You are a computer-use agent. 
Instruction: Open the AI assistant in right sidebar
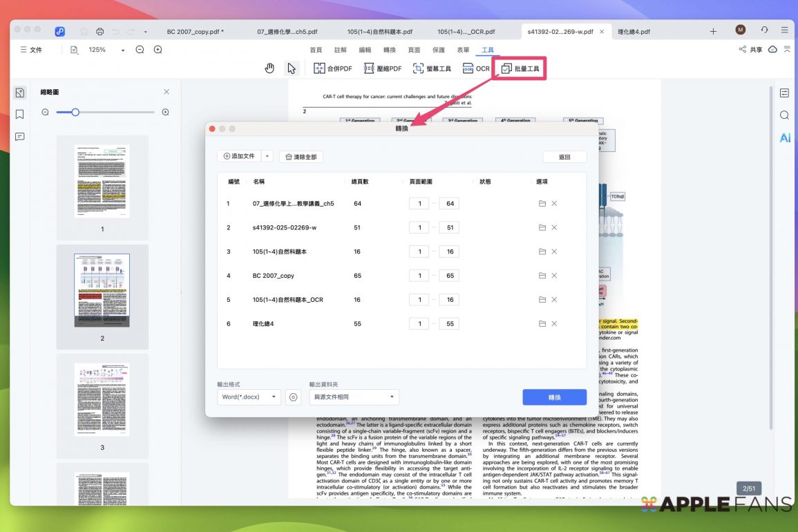(x=785, y=137)
